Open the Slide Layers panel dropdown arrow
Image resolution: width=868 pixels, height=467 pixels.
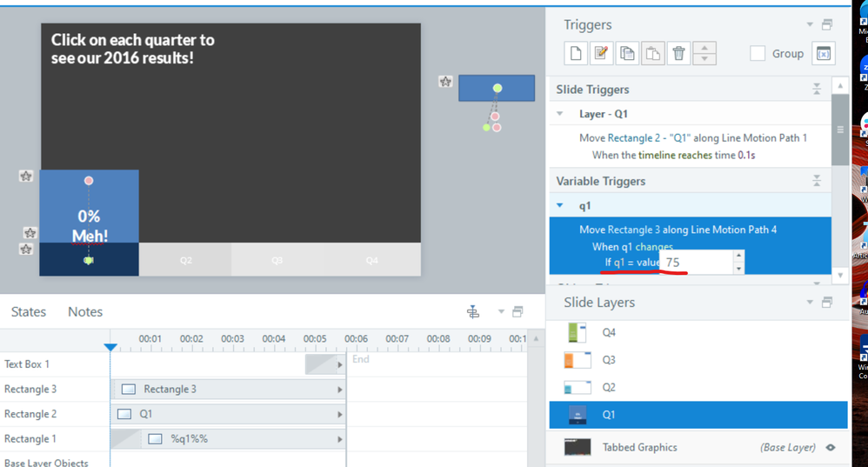pos(810,302)
